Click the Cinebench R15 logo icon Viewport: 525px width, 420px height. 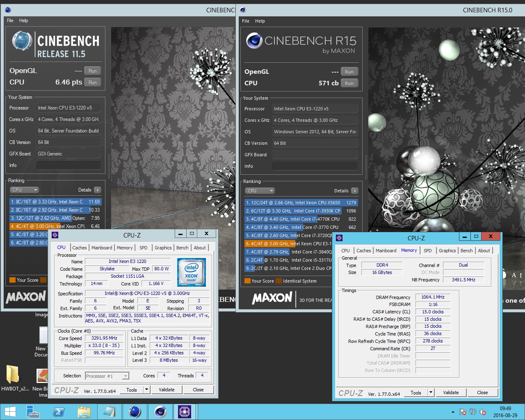click(254, 40)
